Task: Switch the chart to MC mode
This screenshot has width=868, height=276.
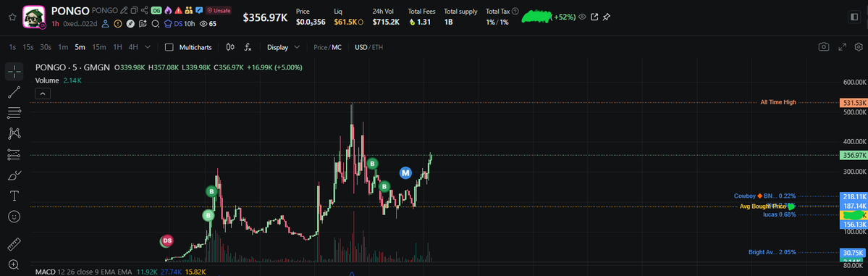Action: 337,47
